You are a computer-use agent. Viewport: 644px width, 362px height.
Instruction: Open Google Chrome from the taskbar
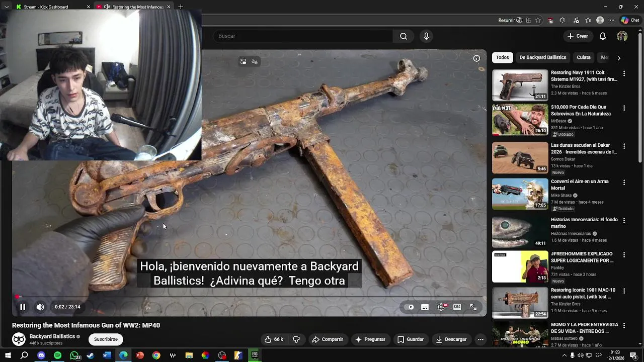pos(156,355)
